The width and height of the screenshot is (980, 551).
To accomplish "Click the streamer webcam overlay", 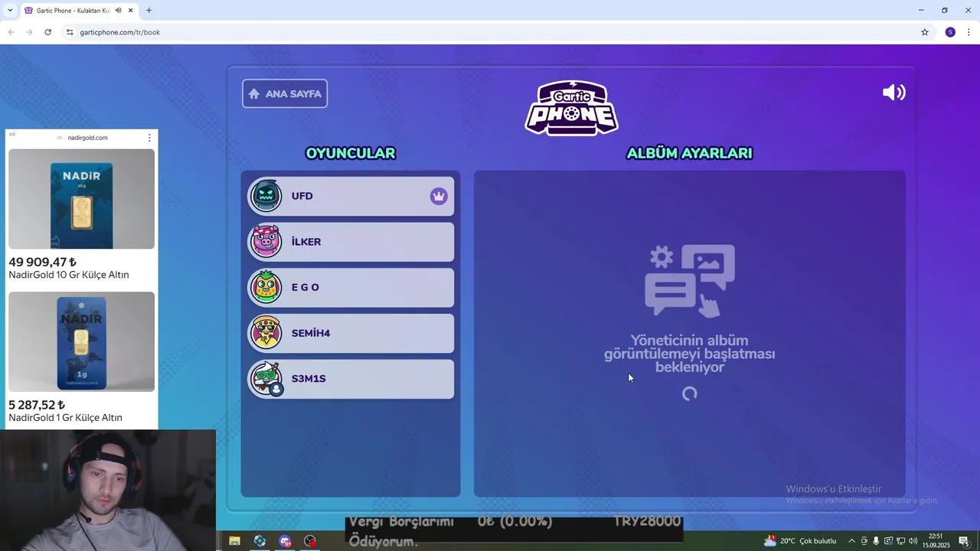I will click(108, 490).
